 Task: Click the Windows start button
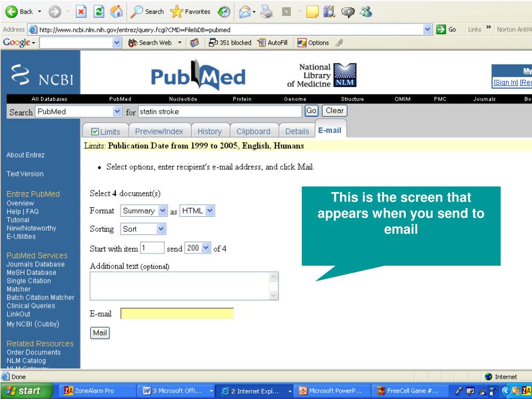click(26, 391)
